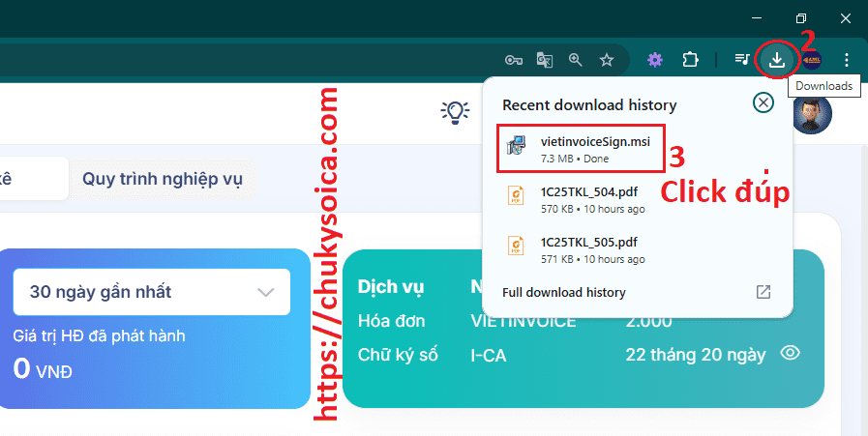The height and width of the screenshot is (436, 868).
Task: Click the PDF icon of 1C25TKL_505.pdf
Action: [516, 246]
